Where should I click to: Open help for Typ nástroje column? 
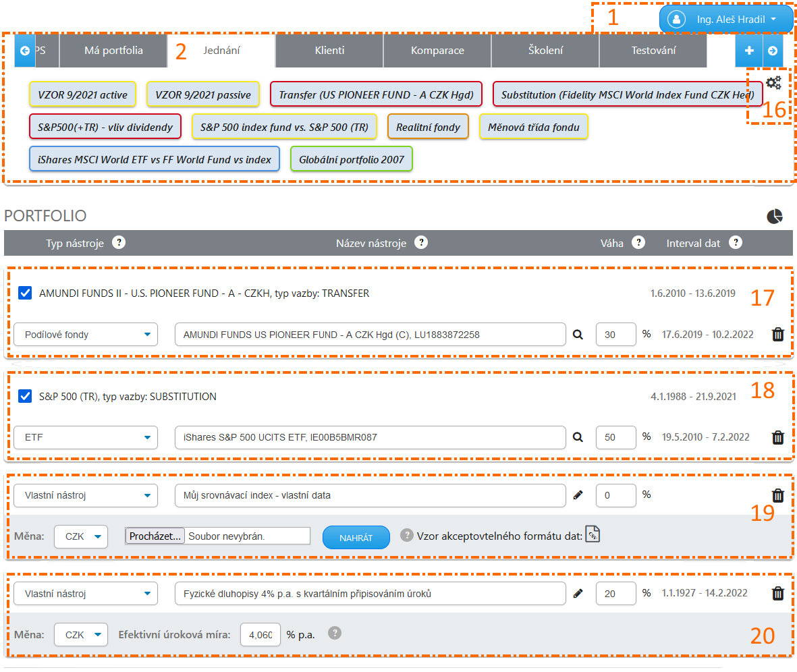(x=118, y=242)
